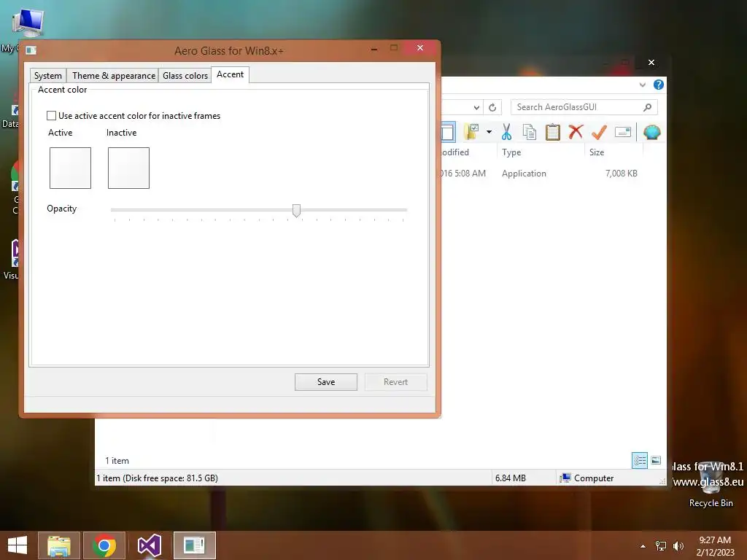Viewport: 747px width, 560px height.
Task: Select the Accent tab
Action: click(x=230, y=75)
